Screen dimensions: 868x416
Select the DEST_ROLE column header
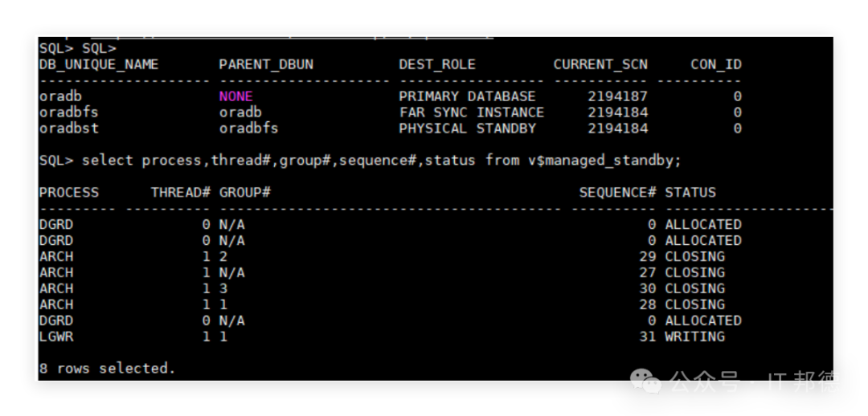click(x=437, y=65)
